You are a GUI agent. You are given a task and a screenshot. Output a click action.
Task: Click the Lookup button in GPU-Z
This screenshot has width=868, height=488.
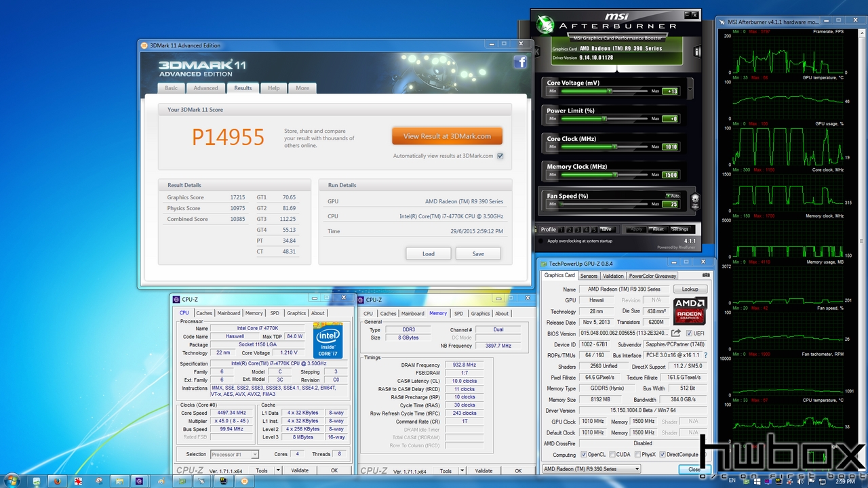pyautogui.click(x=690, y=289)
